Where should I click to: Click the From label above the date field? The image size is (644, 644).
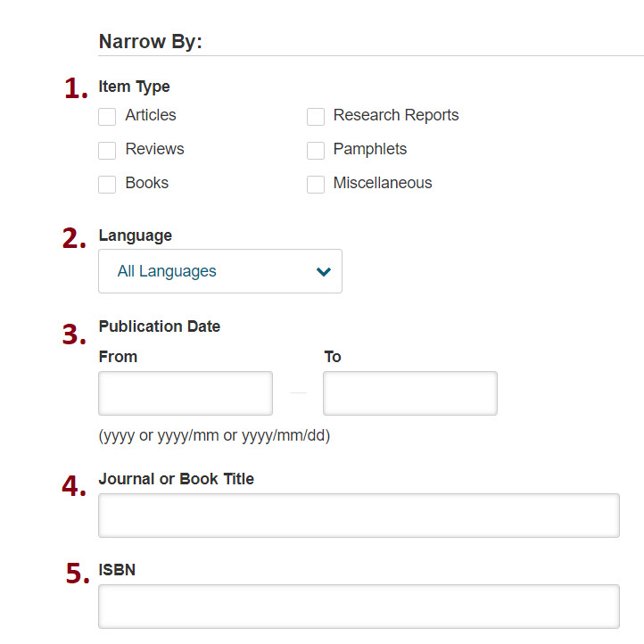(x=118, y=357)
